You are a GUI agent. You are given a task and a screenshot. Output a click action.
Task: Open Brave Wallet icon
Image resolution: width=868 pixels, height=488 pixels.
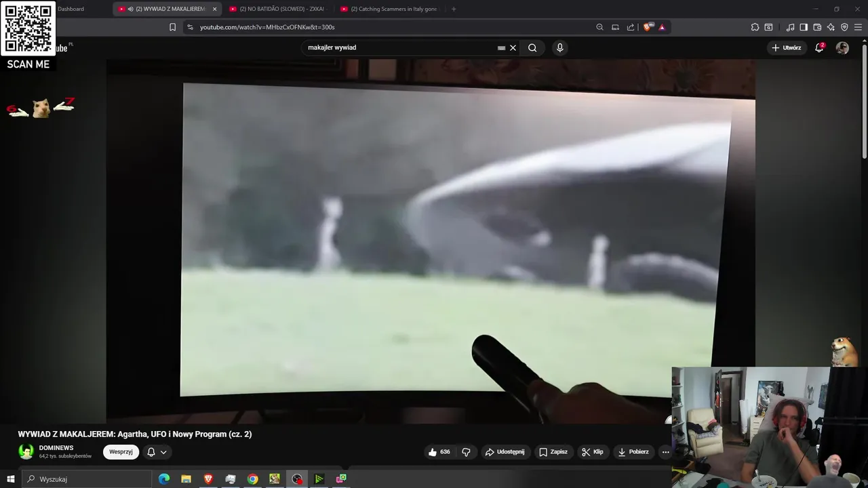tap(817, 27)
